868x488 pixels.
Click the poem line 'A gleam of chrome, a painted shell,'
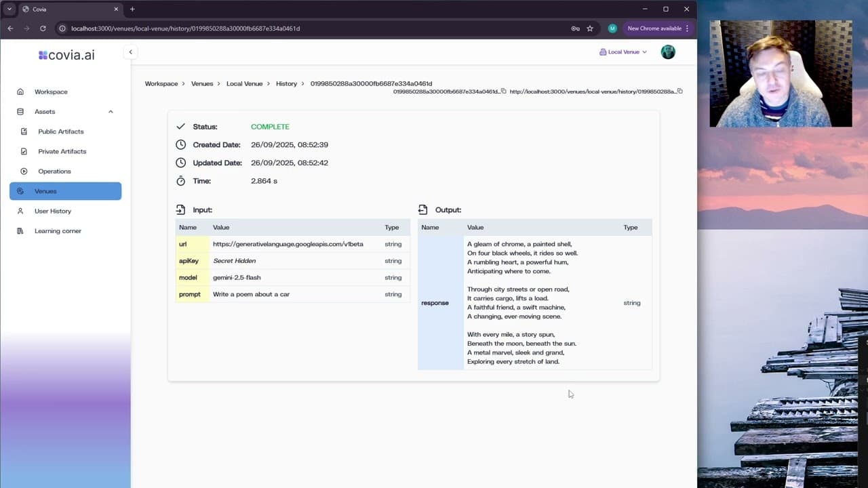point(519,244)
